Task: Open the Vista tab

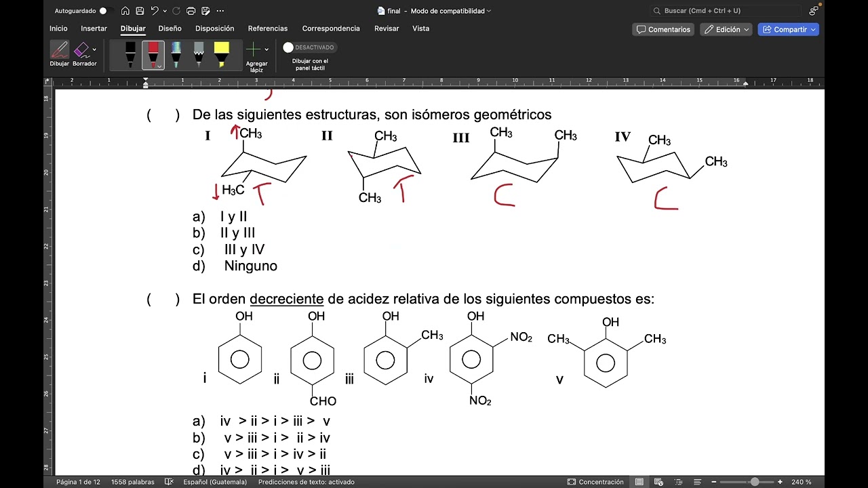Action: click(421, 28)
